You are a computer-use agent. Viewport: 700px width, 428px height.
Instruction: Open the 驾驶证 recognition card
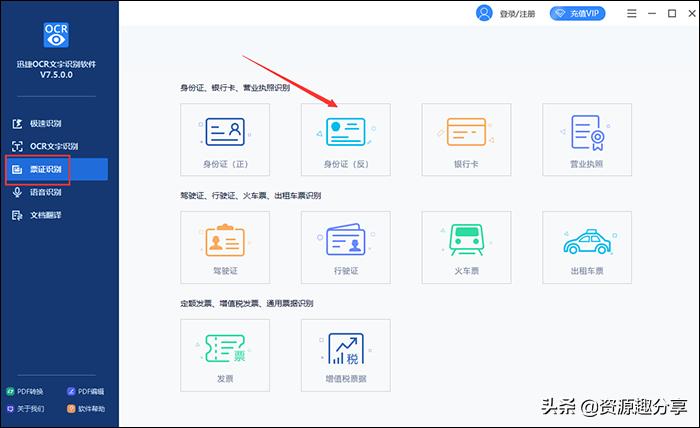pyautogui.click(x=225, y=247)
